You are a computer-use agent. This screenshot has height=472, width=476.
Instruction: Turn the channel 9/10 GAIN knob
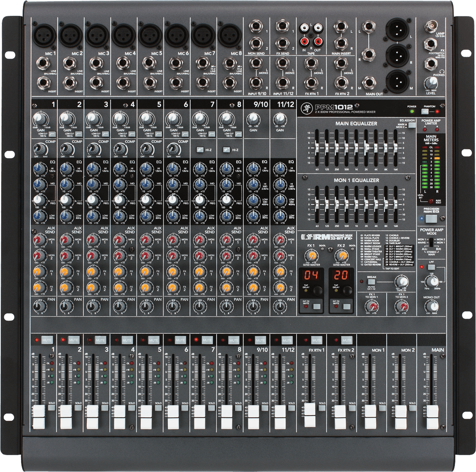coord(253,119)
